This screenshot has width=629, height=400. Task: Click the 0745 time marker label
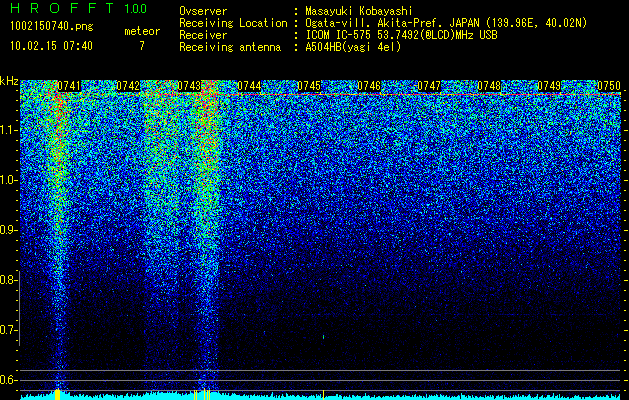(309, 86)
